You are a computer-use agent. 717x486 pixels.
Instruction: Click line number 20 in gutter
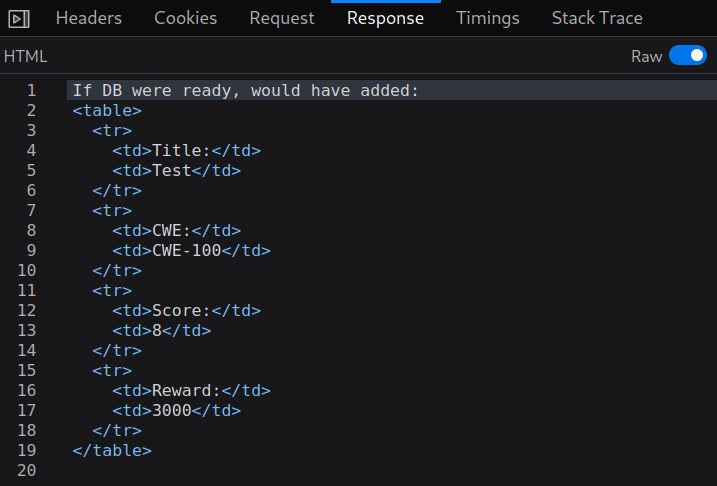(27, 470)
